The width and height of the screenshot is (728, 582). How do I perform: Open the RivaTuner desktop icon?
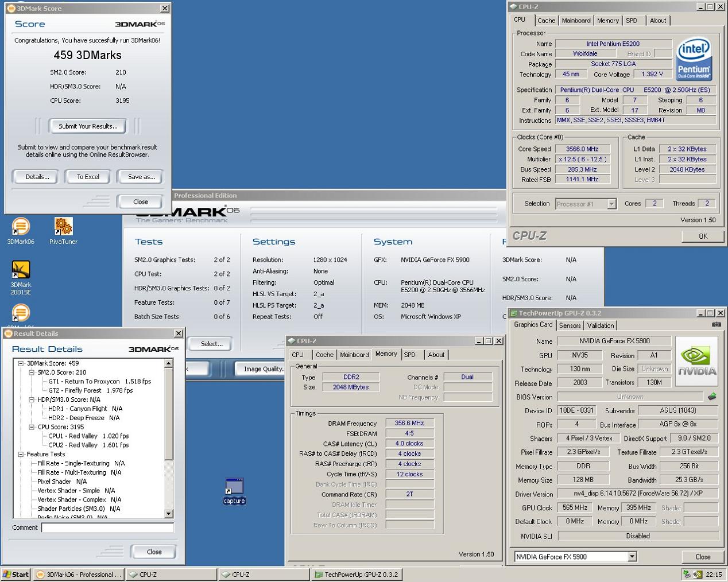tap(63, 231)
